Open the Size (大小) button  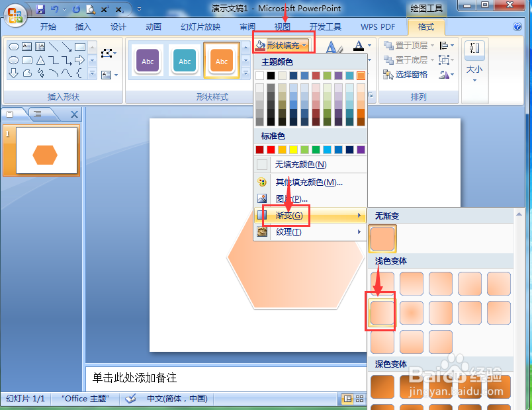[474, 61]
